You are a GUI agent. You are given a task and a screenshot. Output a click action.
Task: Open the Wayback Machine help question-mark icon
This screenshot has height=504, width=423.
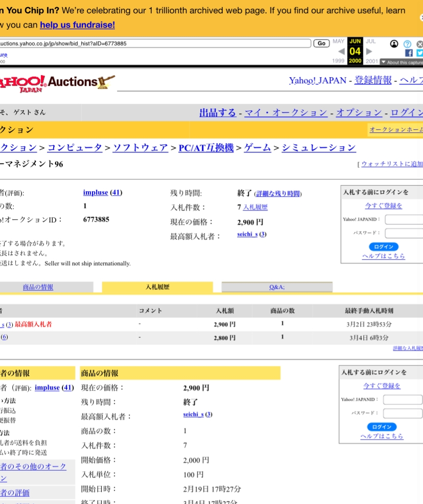(407, 44)
